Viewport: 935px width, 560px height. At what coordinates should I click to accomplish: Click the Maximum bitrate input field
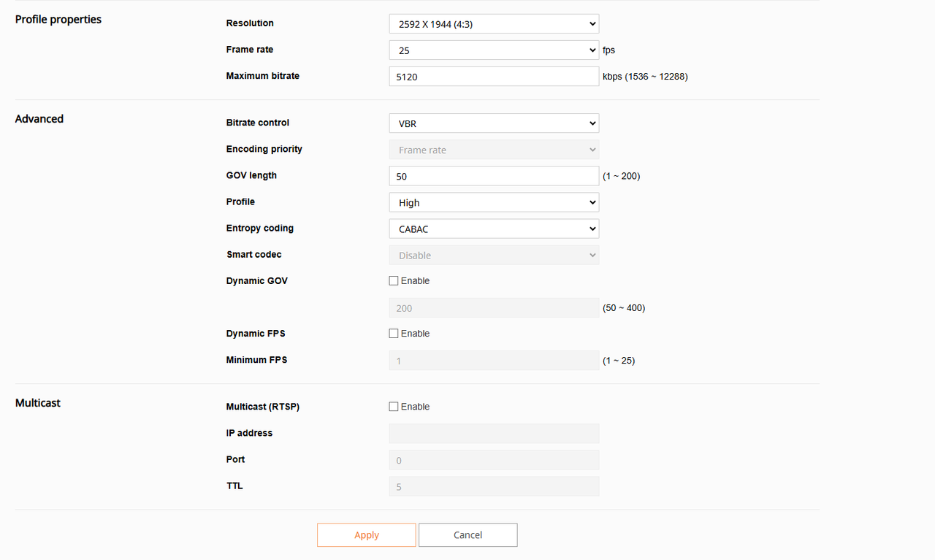(494, 77)
